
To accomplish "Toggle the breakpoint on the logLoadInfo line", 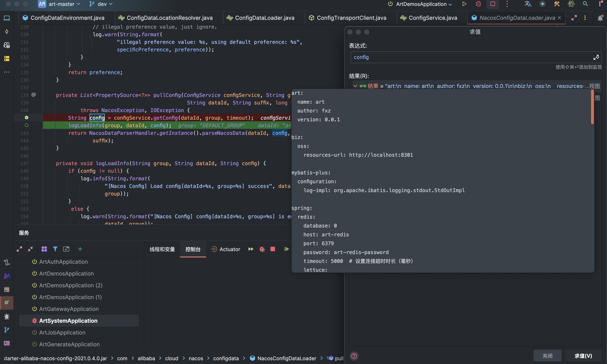I will point(27,125).
